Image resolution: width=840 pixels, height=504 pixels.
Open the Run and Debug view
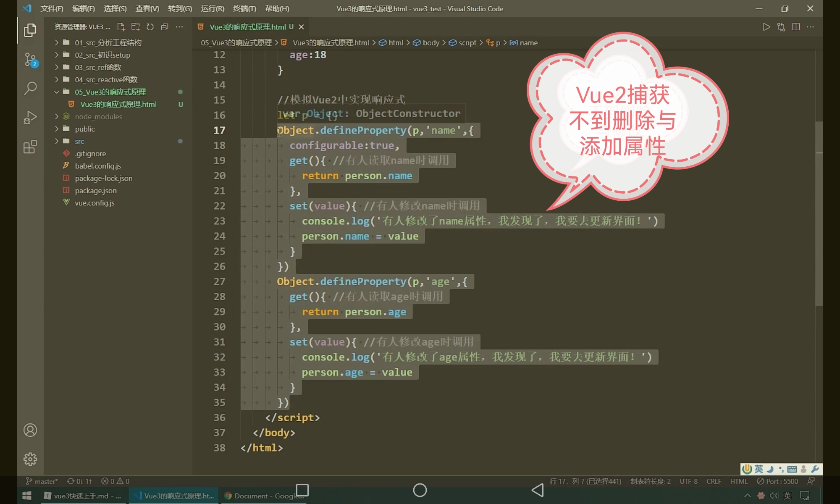pos(30,118)
